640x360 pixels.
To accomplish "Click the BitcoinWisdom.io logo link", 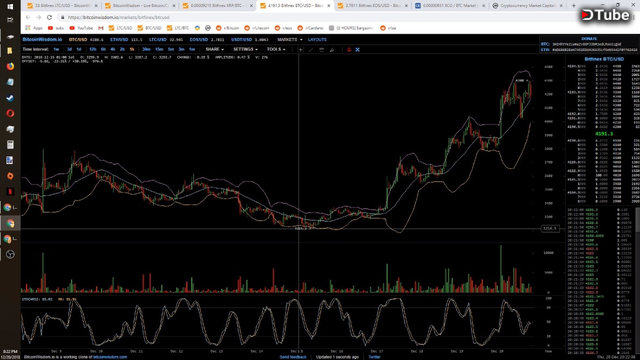I will 42,40.
